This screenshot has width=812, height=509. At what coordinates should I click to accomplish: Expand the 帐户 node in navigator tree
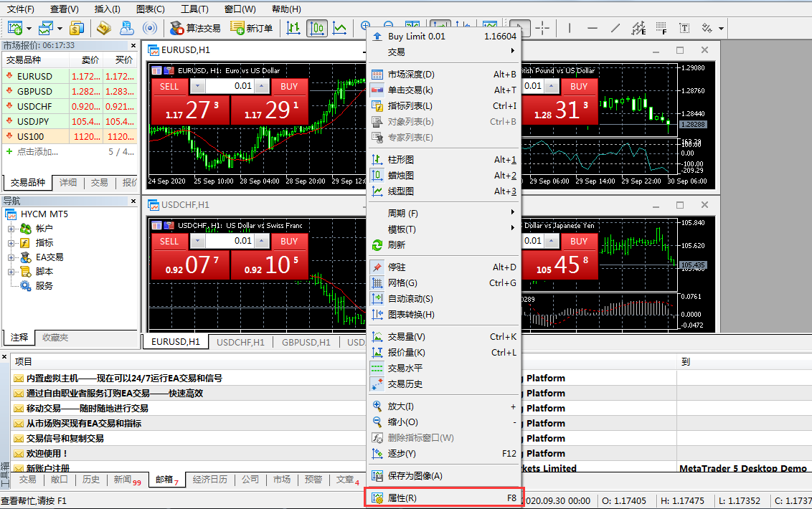click(11, 229)
